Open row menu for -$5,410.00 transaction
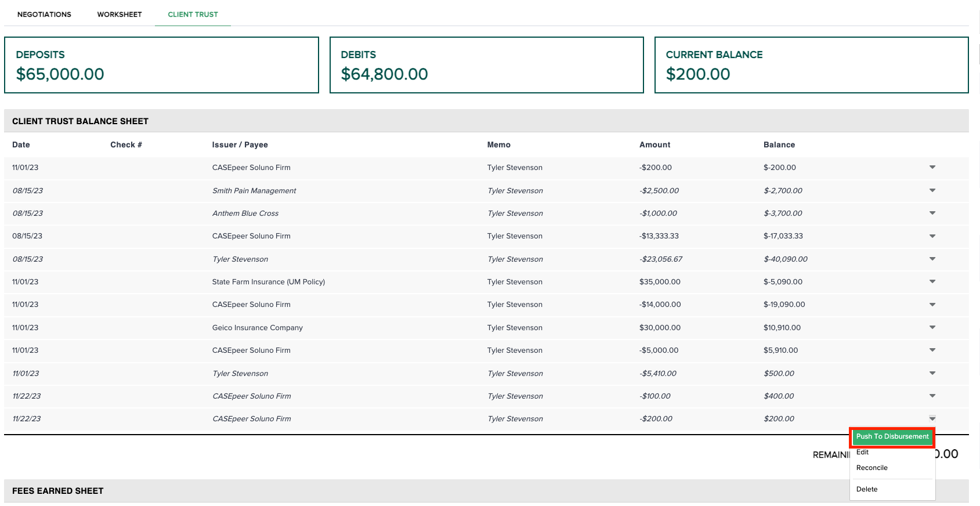The width and height of the screenshot is (980, 506). [x=932, y=373]
